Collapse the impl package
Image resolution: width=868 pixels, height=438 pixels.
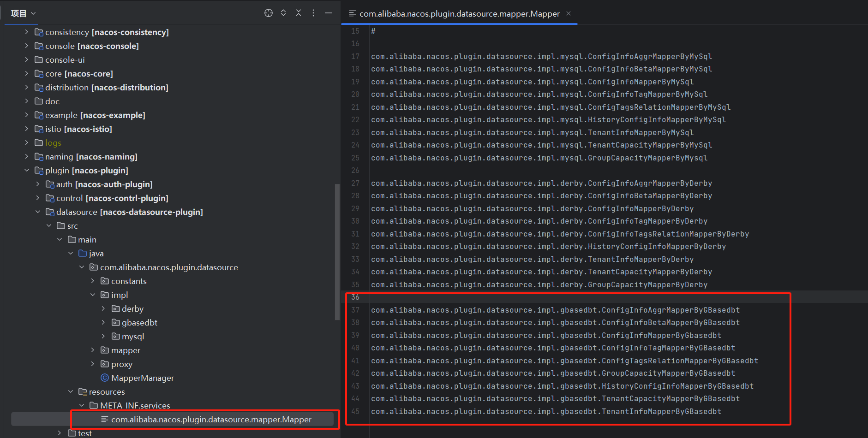[x=92, y=295]
